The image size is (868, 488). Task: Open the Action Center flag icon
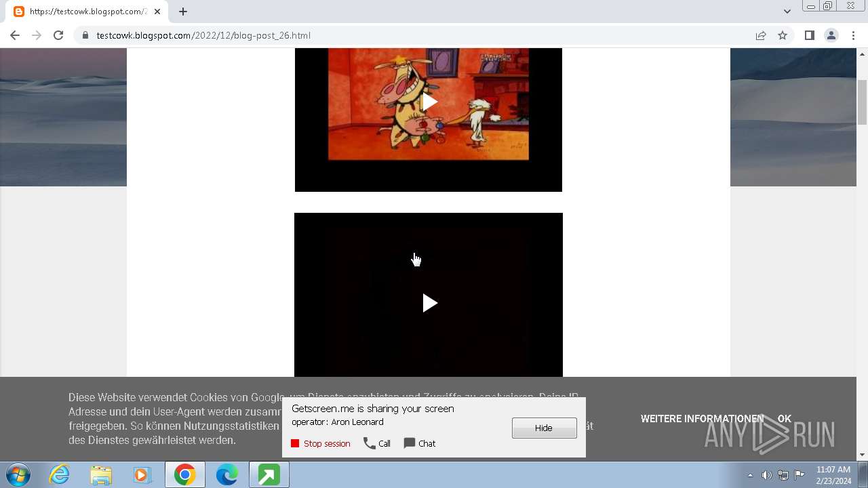pyautogui.click(x=800, y=475)
